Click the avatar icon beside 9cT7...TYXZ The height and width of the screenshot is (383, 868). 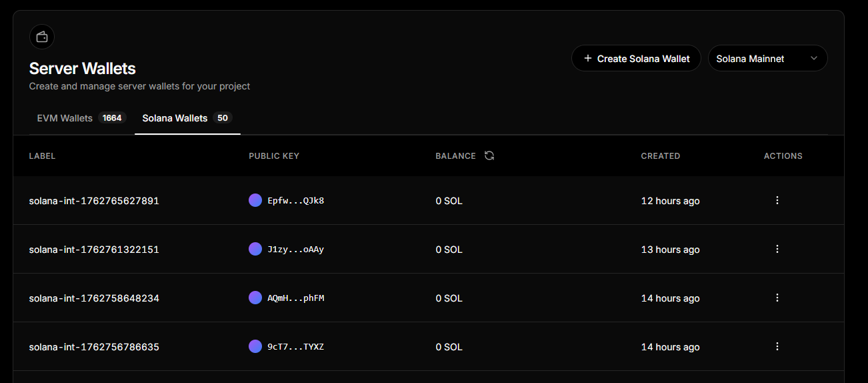pos(255,346)
